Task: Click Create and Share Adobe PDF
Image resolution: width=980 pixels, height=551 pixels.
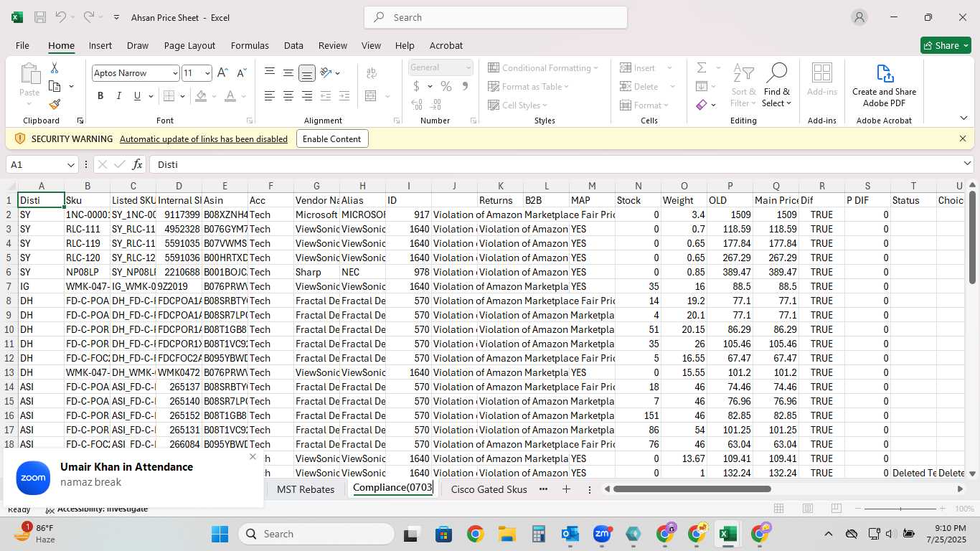Action: [884, 85]
